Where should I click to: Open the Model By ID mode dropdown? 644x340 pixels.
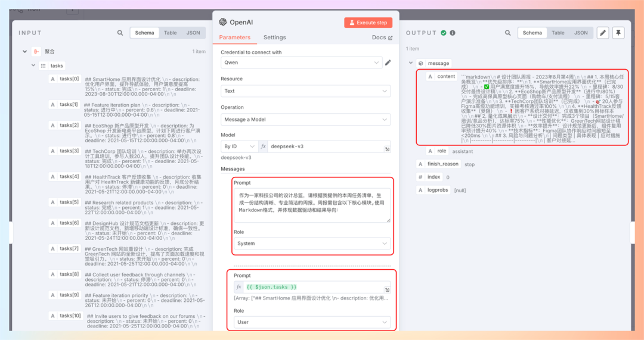[240, 146]
